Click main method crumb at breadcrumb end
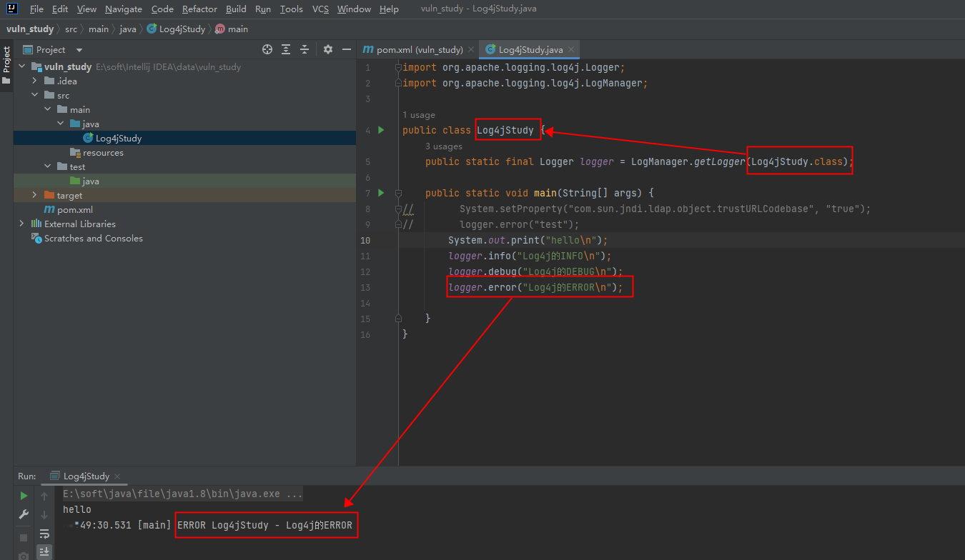 [x=232, y=29]
